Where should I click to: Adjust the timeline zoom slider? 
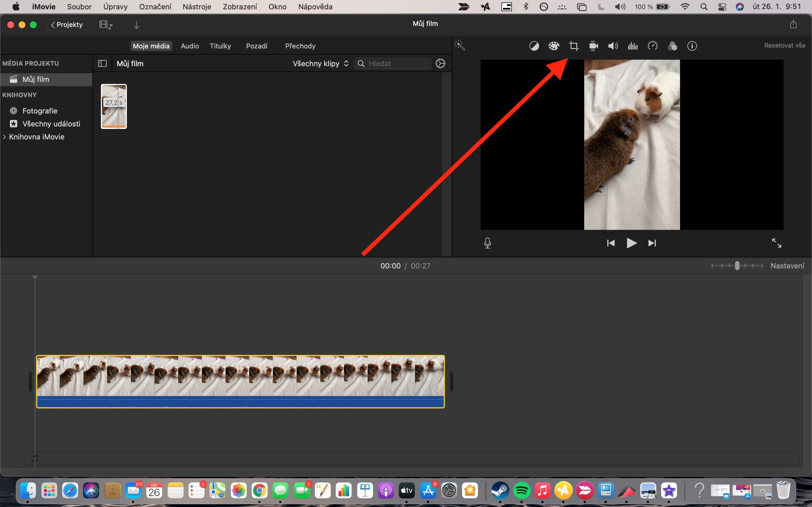click(x=737, y=265)
